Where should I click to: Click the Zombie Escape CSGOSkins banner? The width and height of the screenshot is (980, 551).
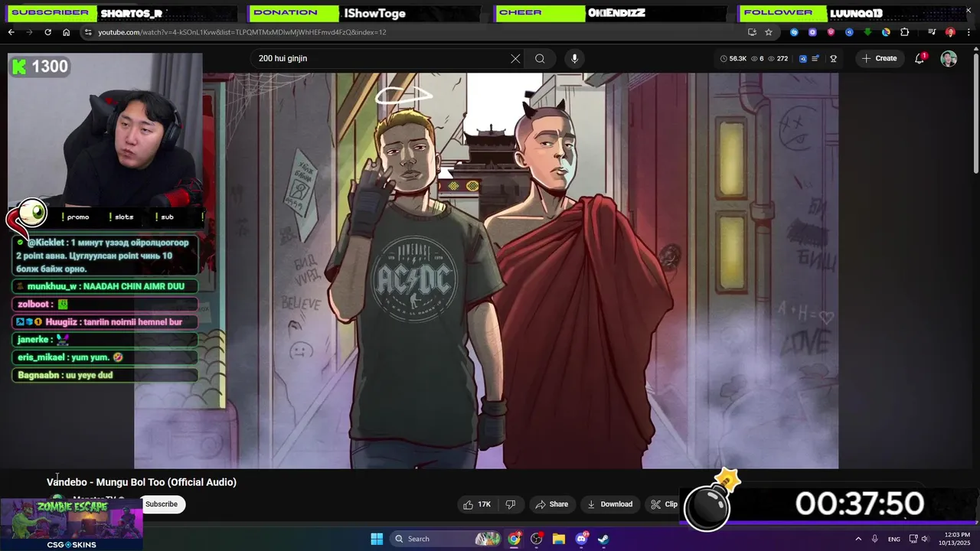click(x=71, y=524)
